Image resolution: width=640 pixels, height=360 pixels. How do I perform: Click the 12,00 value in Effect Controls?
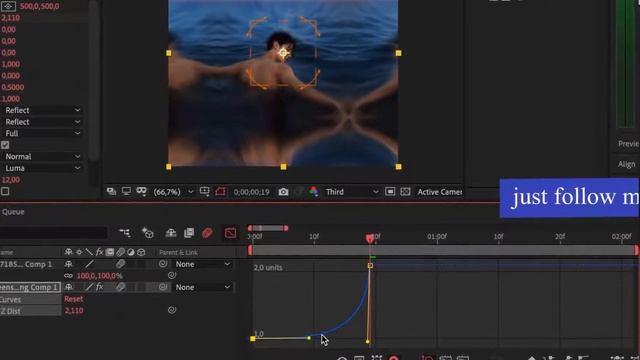click(11, 180)
